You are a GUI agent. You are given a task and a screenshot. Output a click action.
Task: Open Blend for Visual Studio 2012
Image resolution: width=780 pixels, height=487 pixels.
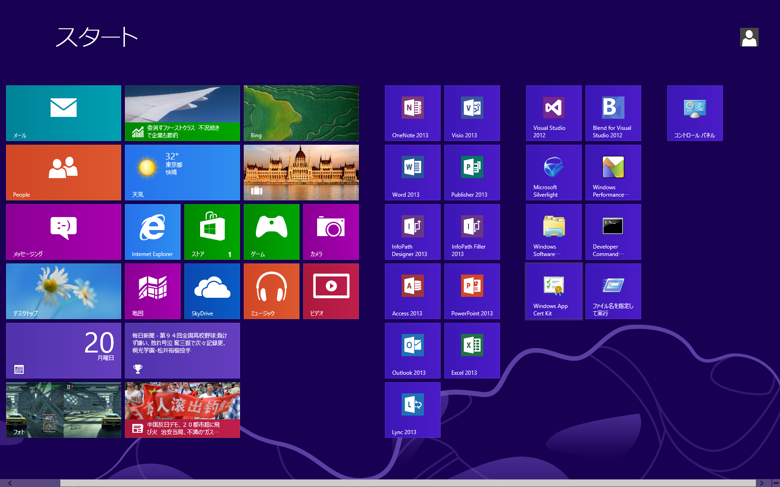coord(613,113)
